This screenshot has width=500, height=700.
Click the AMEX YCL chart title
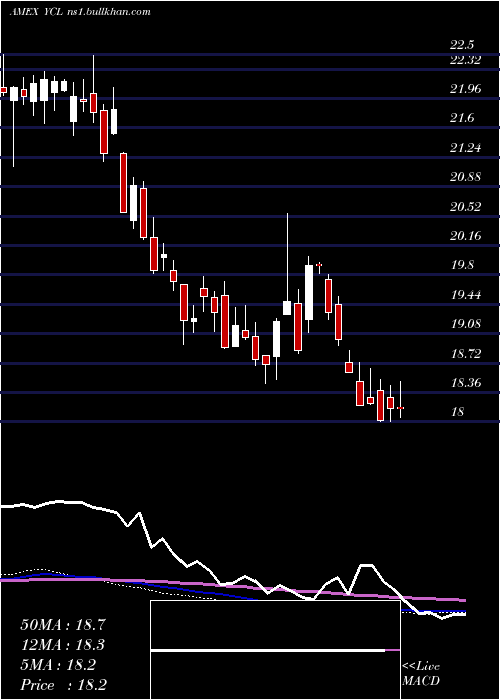coord(80,12)
